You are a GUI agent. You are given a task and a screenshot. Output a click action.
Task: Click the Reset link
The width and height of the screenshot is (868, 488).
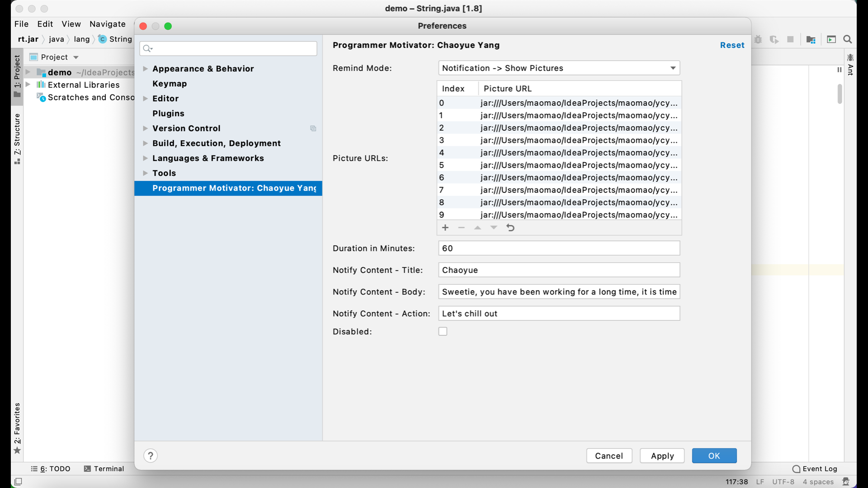point(732,45)
